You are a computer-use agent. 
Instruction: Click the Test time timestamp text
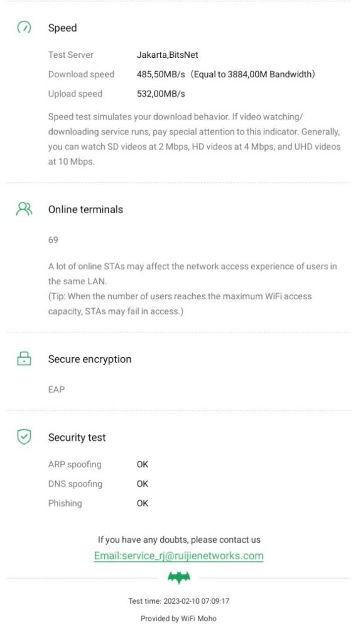tap(179, 601)
